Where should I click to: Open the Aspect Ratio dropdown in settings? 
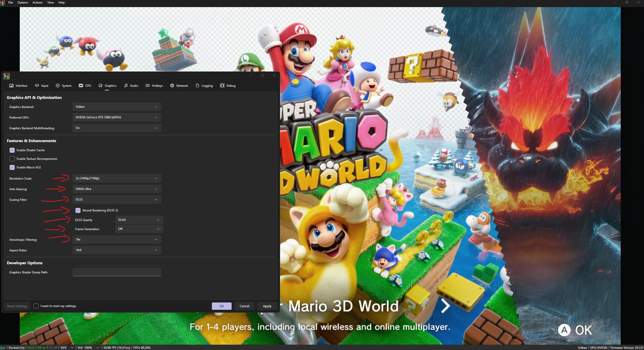pyautogui.click(x=117, y=250)
